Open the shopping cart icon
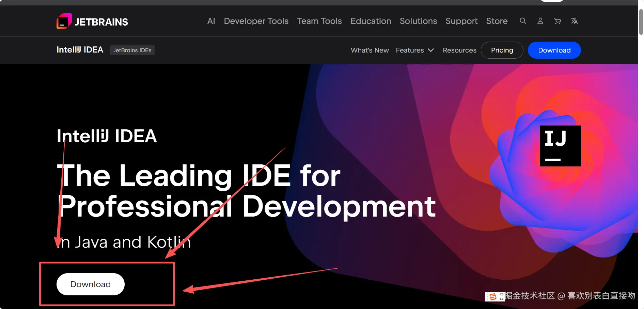The height and width of the screenshot is (309, 644). pos(557,21)
